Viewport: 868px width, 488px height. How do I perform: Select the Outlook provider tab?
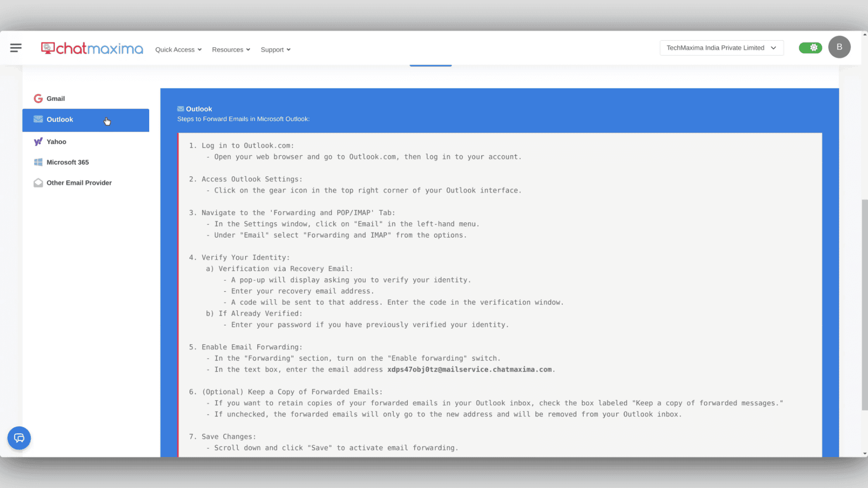86,120
